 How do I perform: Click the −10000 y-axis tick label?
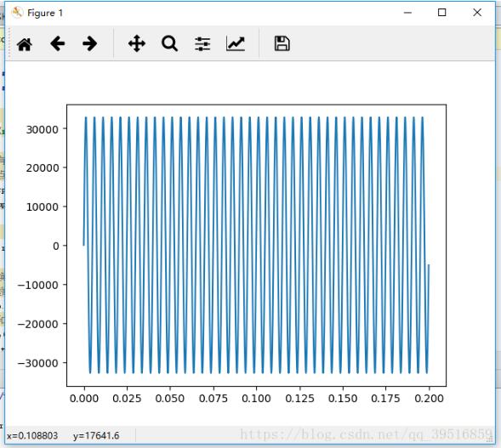tap(38, 285)
